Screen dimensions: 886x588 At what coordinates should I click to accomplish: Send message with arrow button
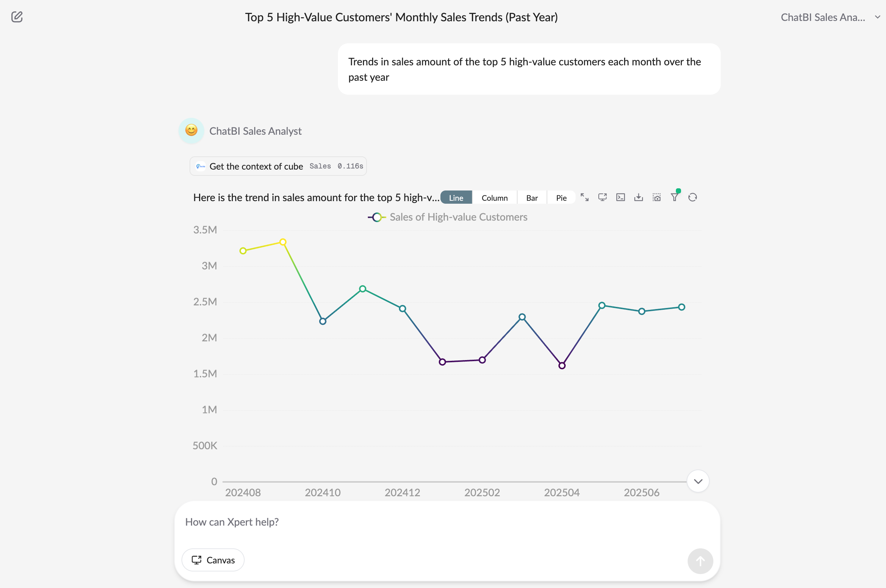pos(700,561)
